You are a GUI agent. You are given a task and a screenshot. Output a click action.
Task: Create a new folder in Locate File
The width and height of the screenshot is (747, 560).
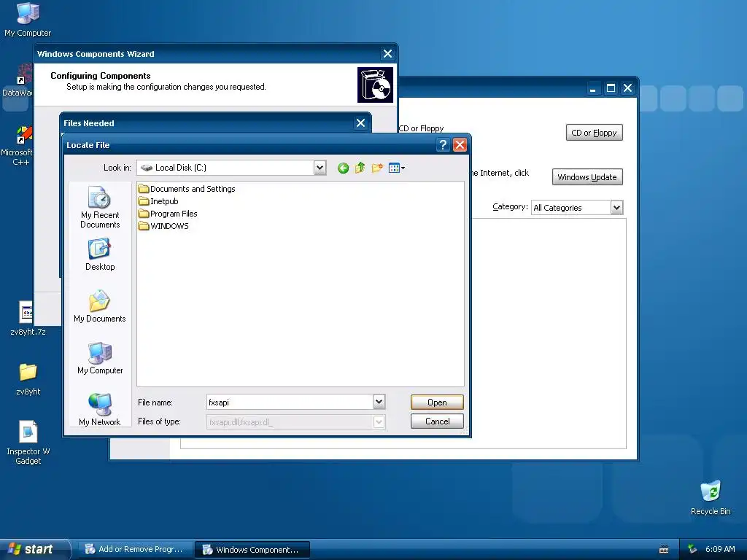(377, 168)
